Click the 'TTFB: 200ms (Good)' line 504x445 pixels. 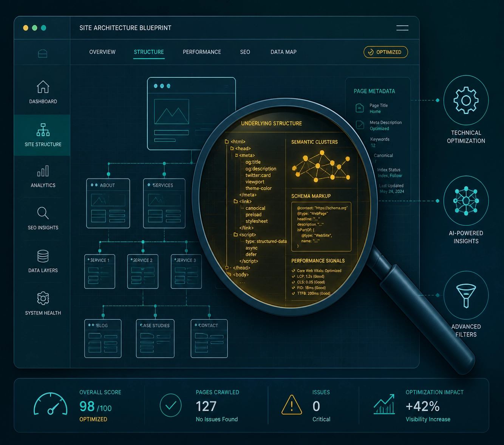(314, 293)
